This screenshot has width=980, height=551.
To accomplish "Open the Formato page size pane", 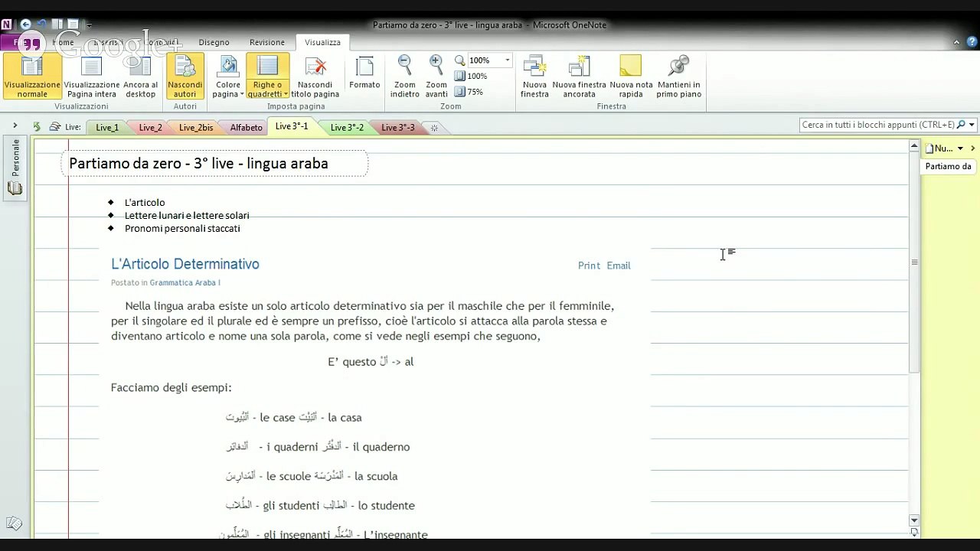I will (364, 73).
